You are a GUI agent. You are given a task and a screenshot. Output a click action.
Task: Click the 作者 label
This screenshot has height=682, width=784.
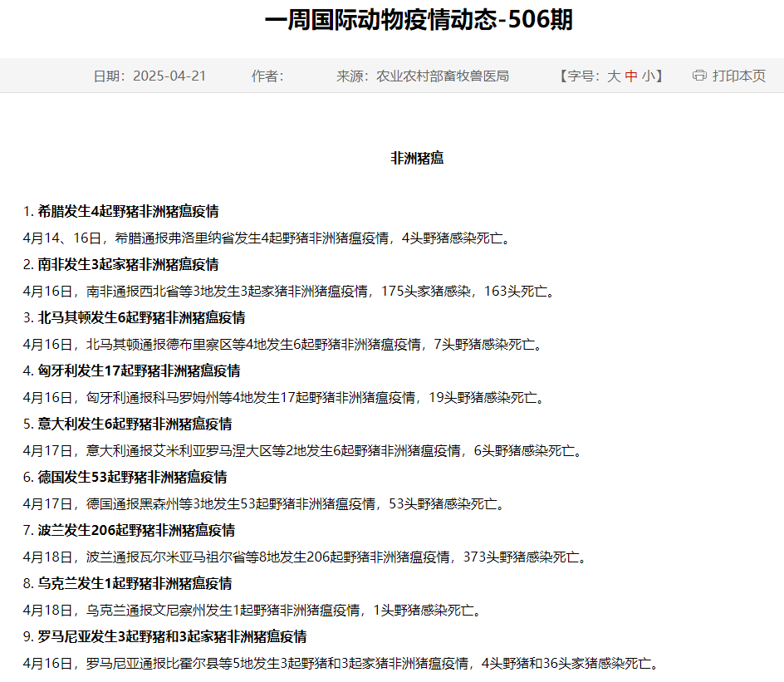267,76
